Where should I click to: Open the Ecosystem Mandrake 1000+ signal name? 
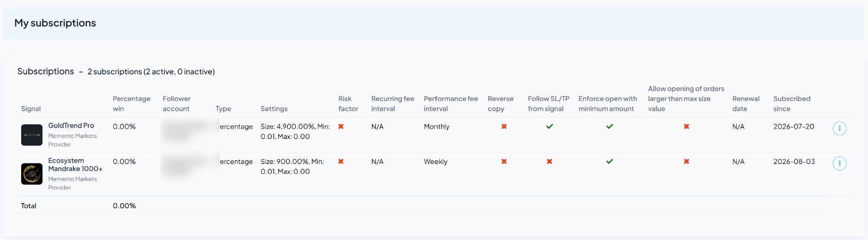[x=75, y=165]
